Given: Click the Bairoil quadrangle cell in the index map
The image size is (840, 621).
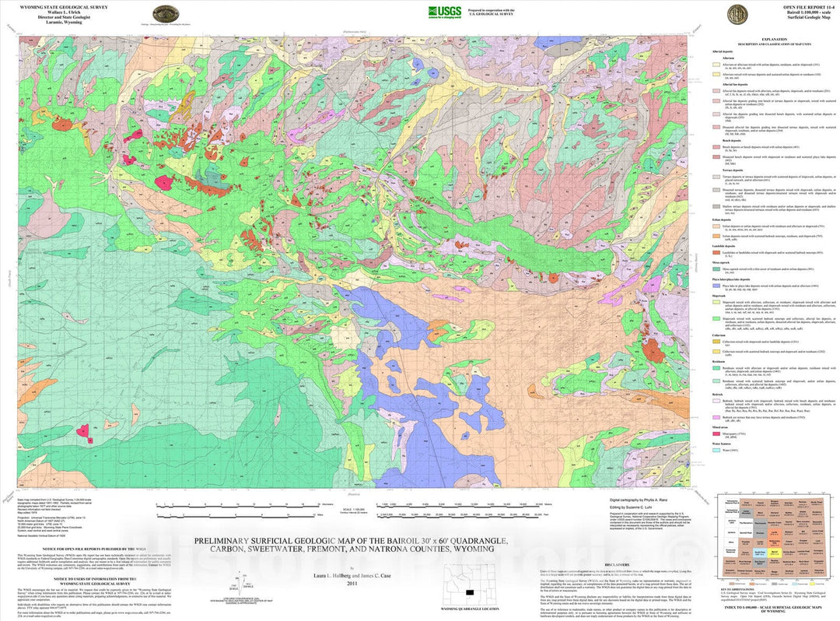Looking at the screenshot, I should point(775,553).
